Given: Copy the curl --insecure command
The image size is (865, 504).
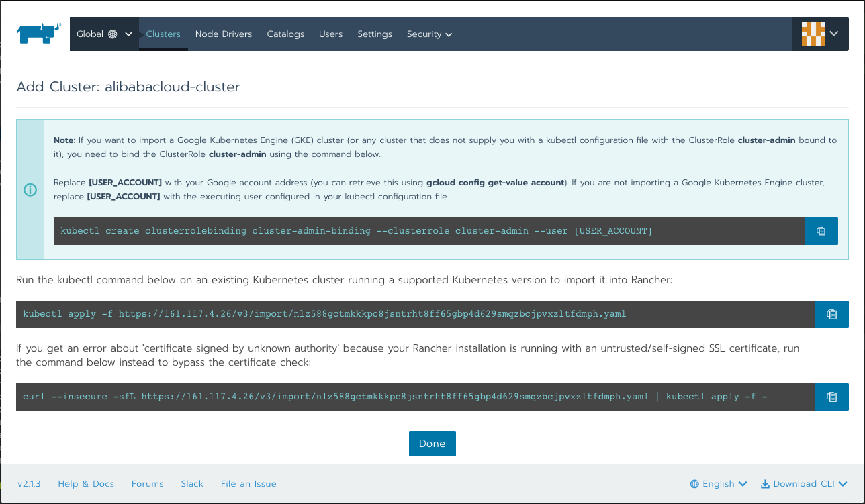Looking at the screenshot, I should click(x=832, y=397).
